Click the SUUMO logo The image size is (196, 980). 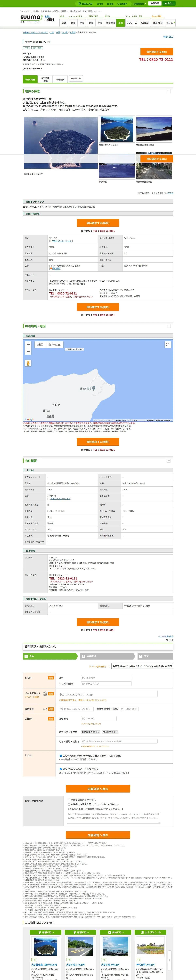click(x=32, y=18)
